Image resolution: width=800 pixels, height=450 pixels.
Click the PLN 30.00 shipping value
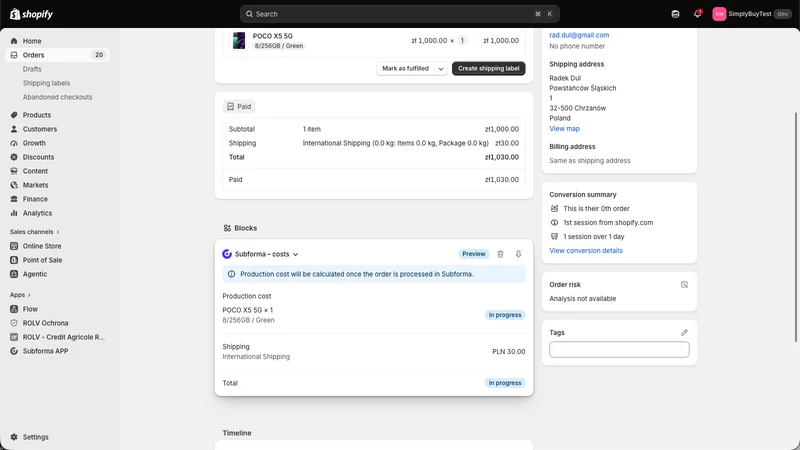pyautogui.click(x=508, y=352)
